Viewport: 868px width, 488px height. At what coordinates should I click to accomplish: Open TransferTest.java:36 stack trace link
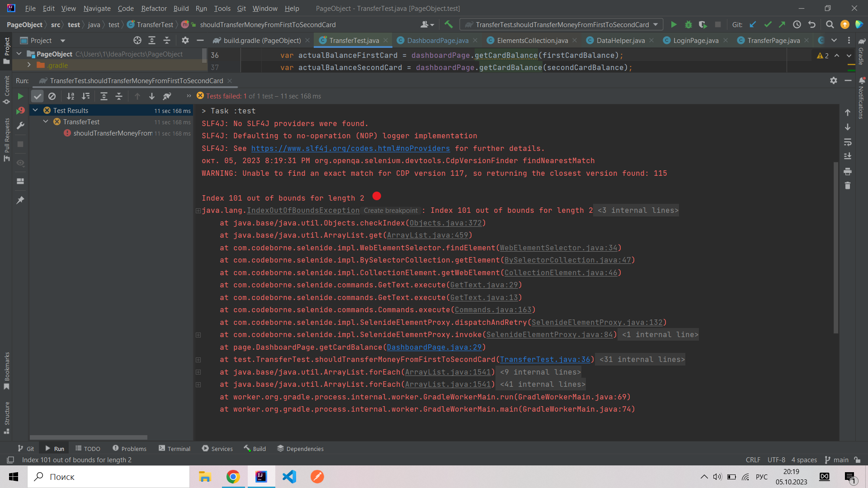[545, 360]
